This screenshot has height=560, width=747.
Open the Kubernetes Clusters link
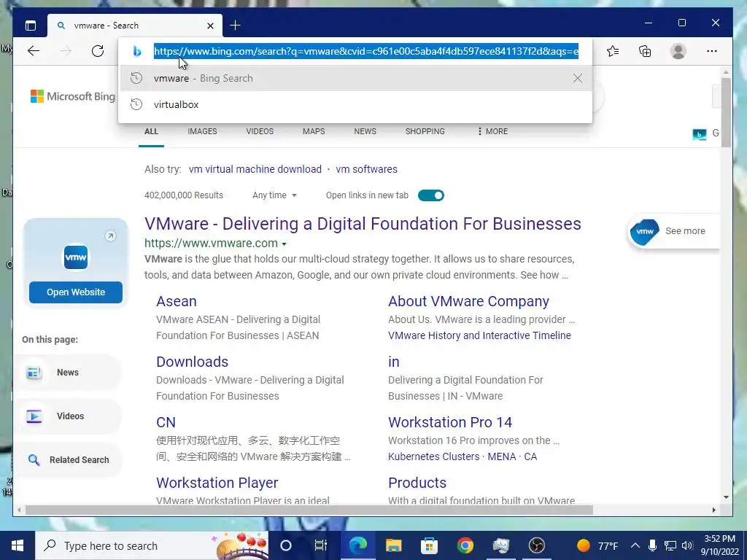coord(433,456)
